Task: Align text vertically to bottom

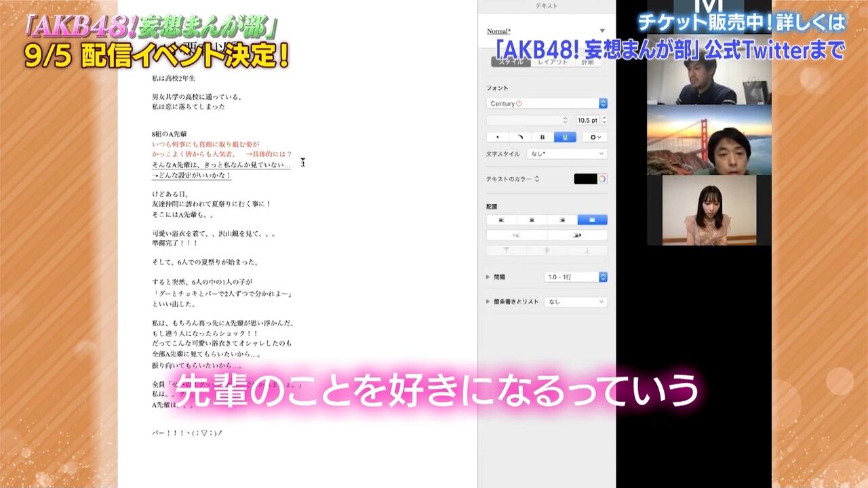Action: pyautogui.click(x=587, y=250)
